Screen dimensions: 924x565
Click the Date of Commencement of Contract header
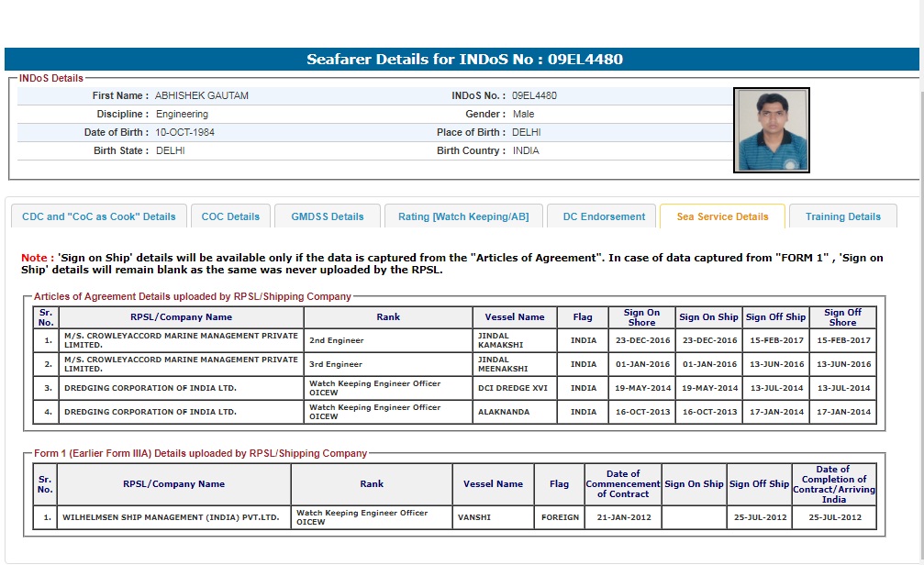(623, 484)
